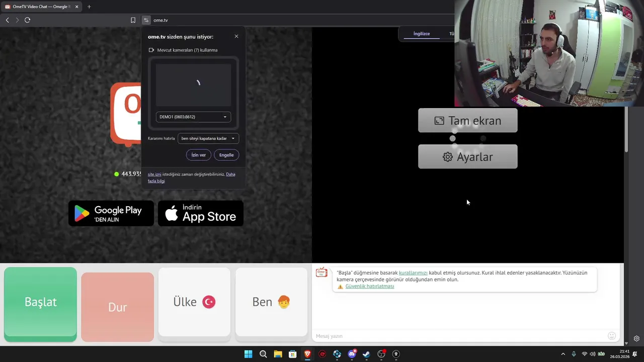Click the large OmeTV logo
The image size is (644, 362).
pos(126,114)
